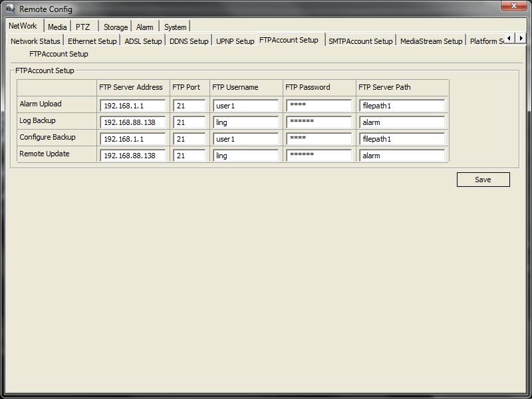Click the FTP Server Path column header
Viewport: 532px width, 399px height.
click(384, 87)
